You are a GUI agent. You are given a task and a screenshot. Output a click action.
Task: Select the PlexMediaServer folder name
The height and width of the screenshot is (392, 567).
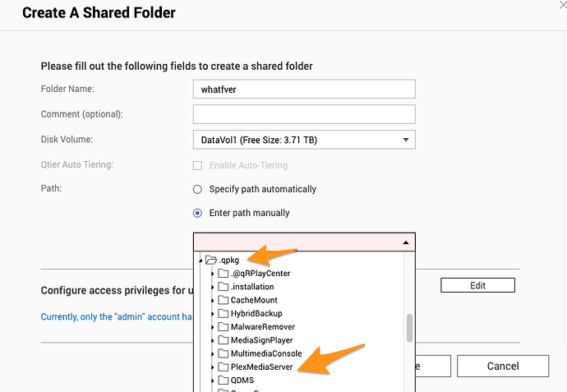click(262, 367)
